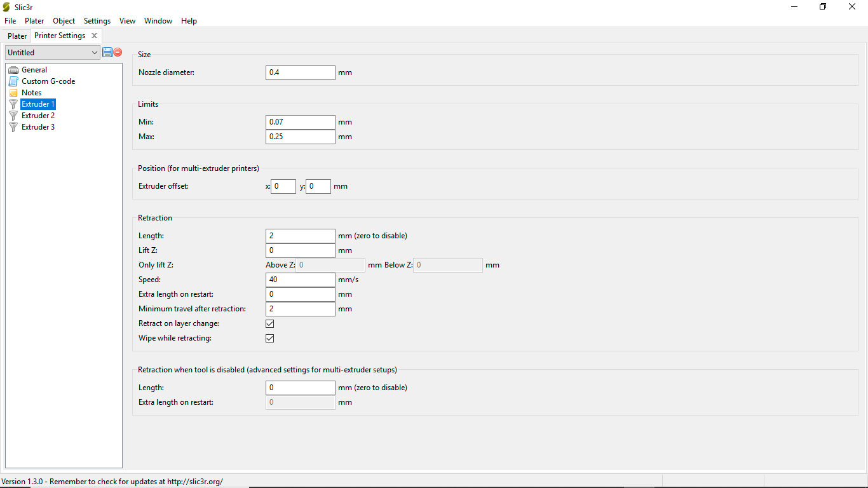Click the General section icon
868x488 pixels.
coord(13,70)
